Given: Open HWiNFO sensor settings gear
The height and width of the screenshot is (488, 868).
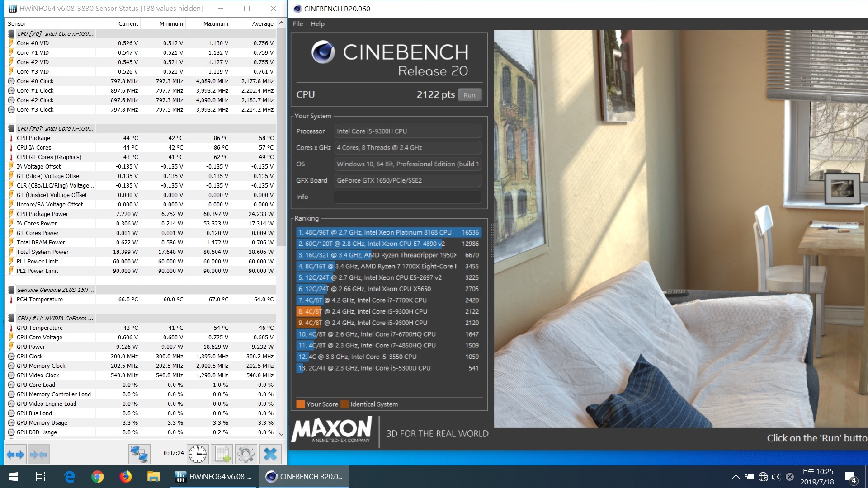Looking at the screenshot, I should click(246, 454).
